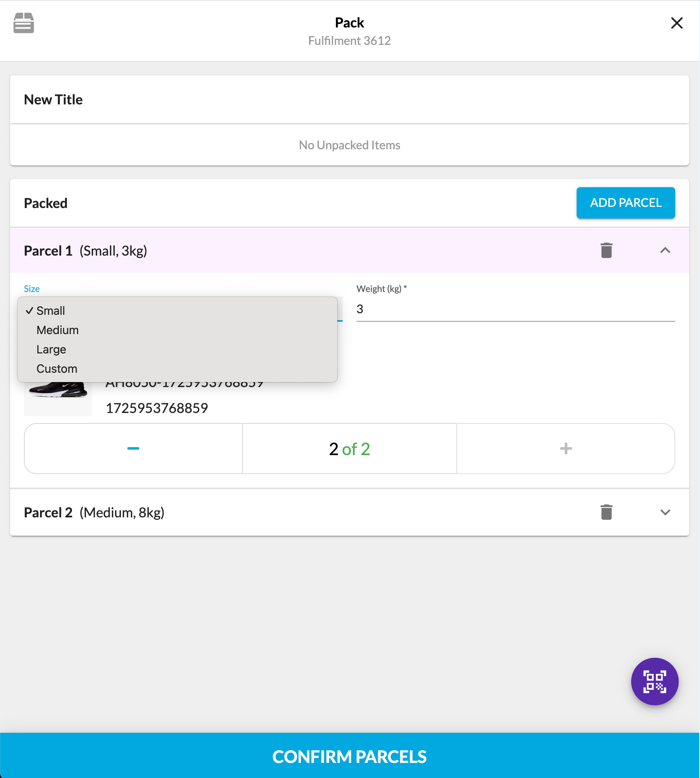The width and height of the screenshot is (700, 778).
Task: Click the ADD PARCEL button
Action: click(x=625, y=203)
